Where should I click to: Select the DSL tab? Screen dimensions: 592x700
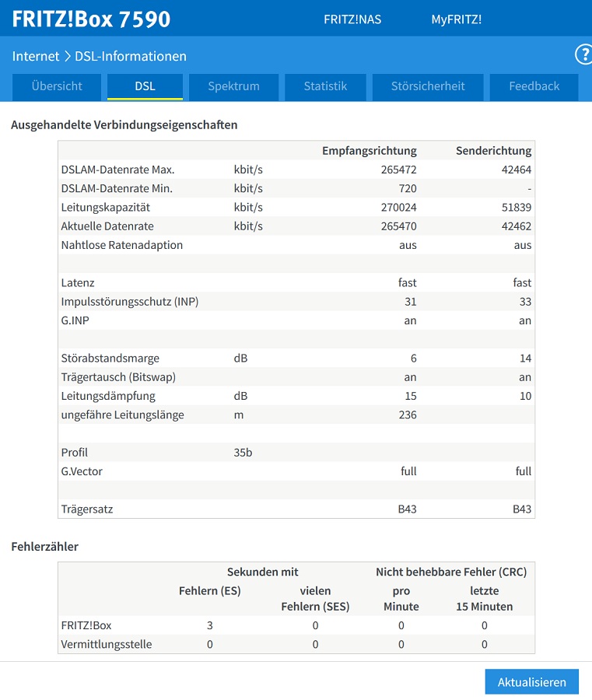[145, 86]
